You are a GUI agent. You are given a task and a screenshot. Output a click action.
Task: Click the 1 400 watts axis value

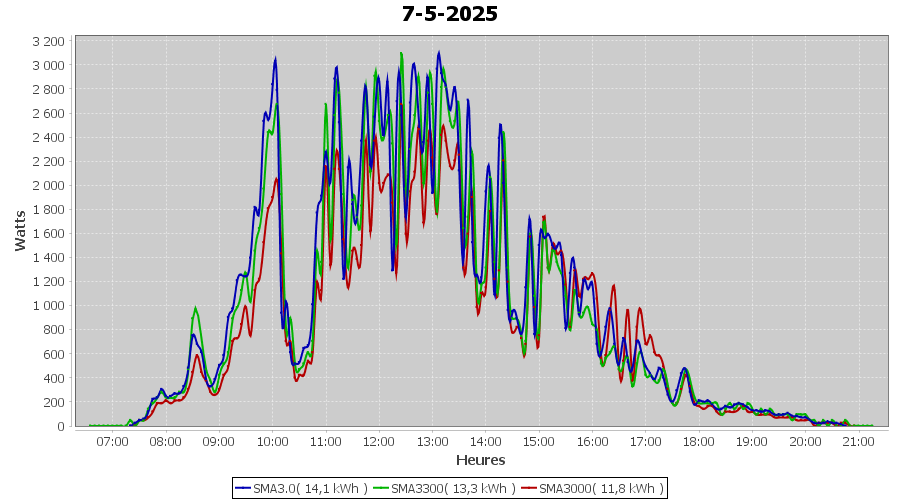tap(49, 258)
